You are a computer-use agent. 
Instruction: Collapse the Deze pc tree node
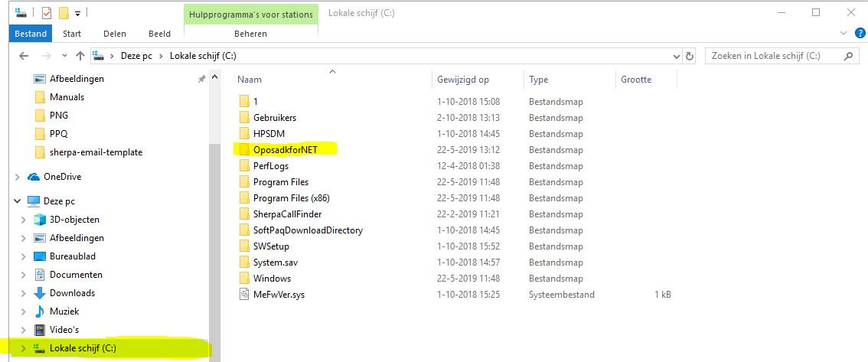tap(17, 201)
